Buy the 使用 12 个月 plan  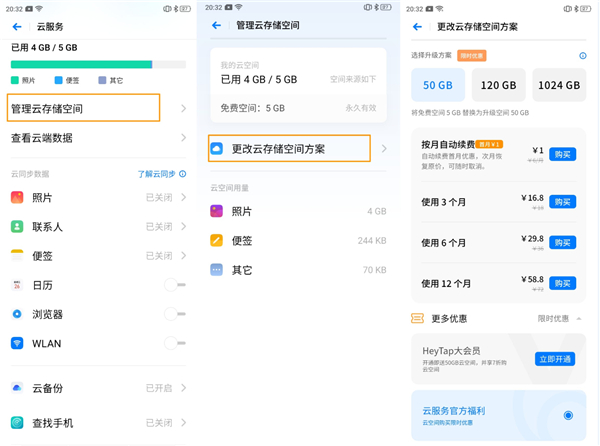tap(562, 283)
